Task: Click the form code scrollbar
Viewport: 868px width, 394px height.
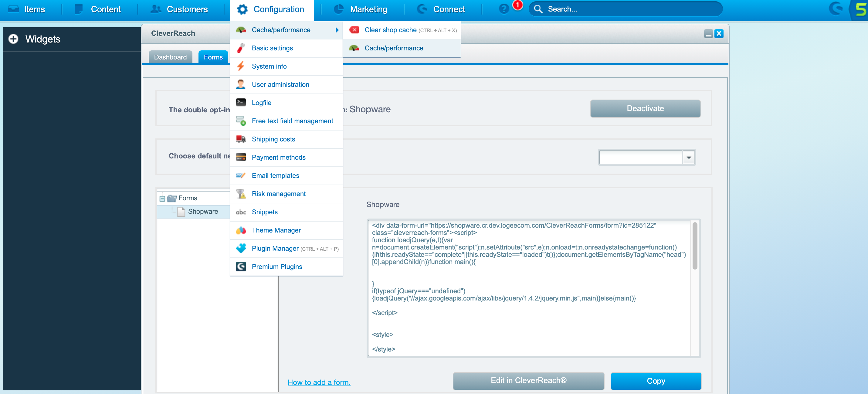Action: coord(694,246)
